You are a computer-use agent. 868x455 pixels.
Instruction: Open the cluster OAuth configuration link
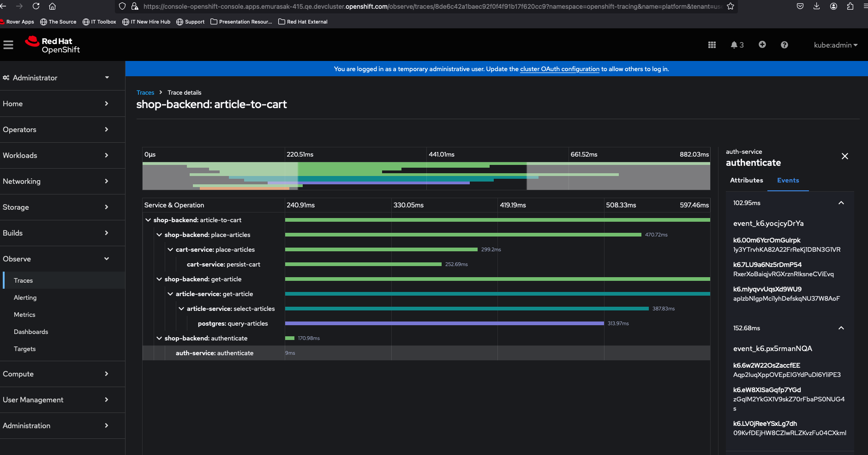coord(560,69)
